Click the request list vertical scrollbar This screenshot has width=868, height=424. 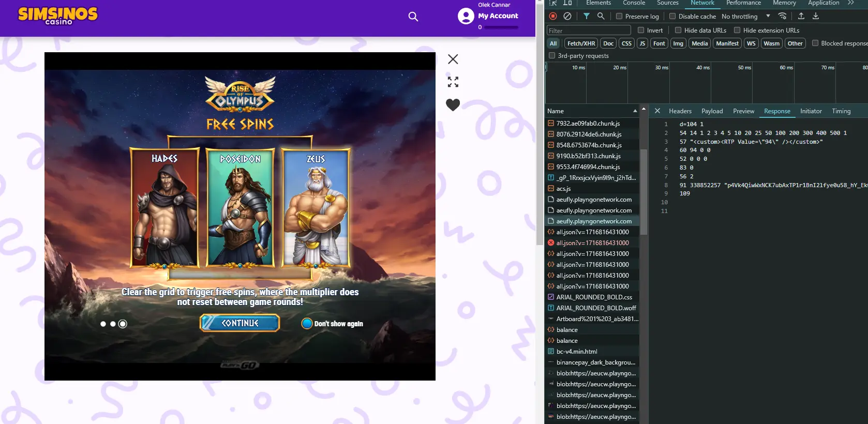pyautogui.click(x=643, y=191)
